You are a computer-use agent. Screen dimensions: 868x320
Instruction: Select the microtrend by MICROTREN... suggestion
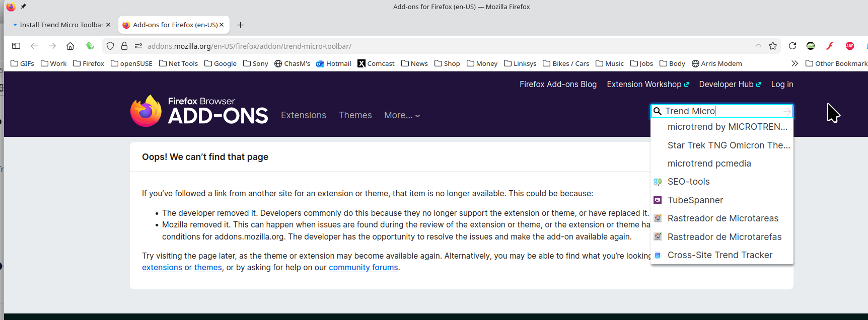[722, 127]
